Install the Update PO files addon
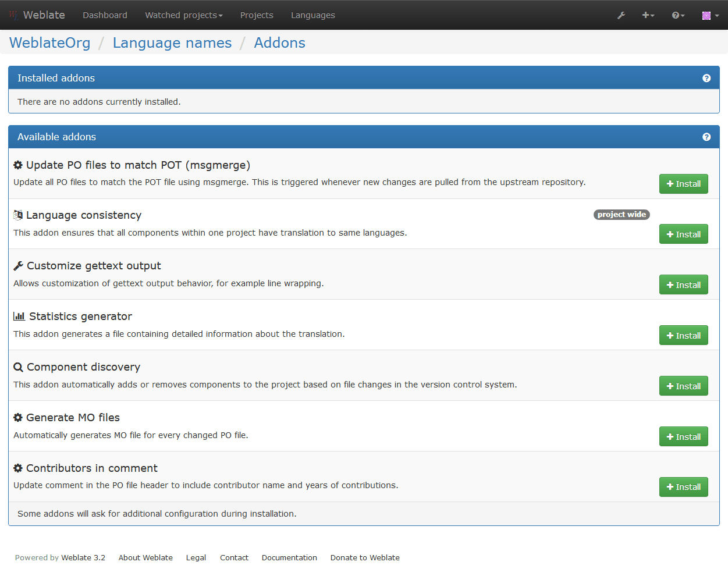The width and height of the screenshot is (728, 569). pyautogui.click(x=684, y=184)
